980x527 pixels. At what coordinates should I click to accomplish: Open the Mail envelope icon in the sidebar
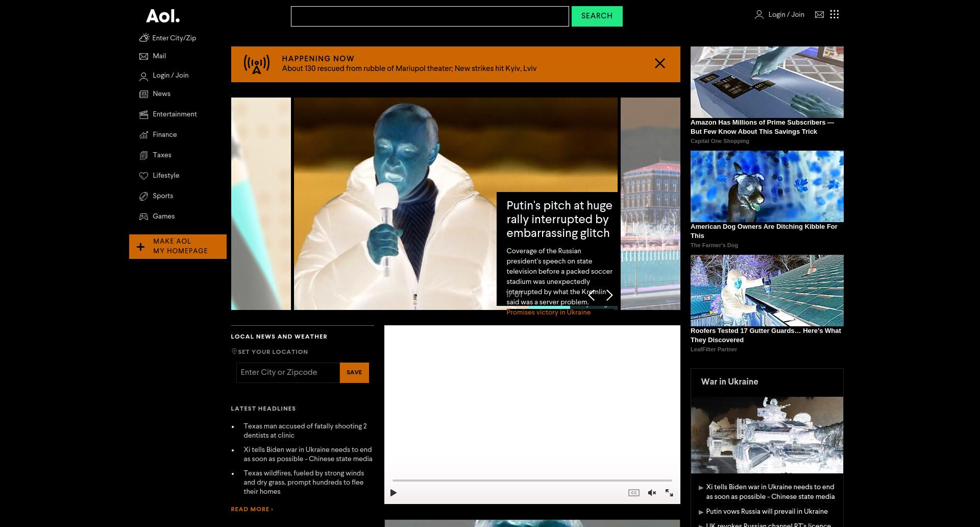pos(143,56)
